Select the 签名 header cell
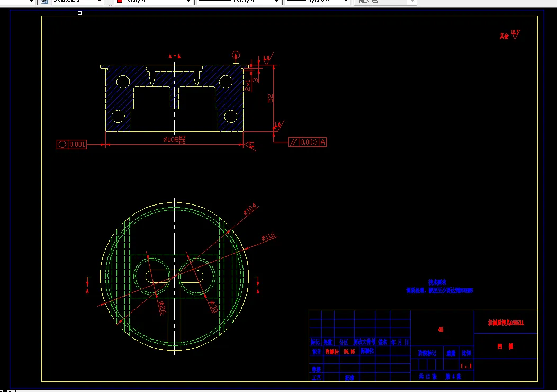Viewport: 557px width, 392px height. point(383,342)
